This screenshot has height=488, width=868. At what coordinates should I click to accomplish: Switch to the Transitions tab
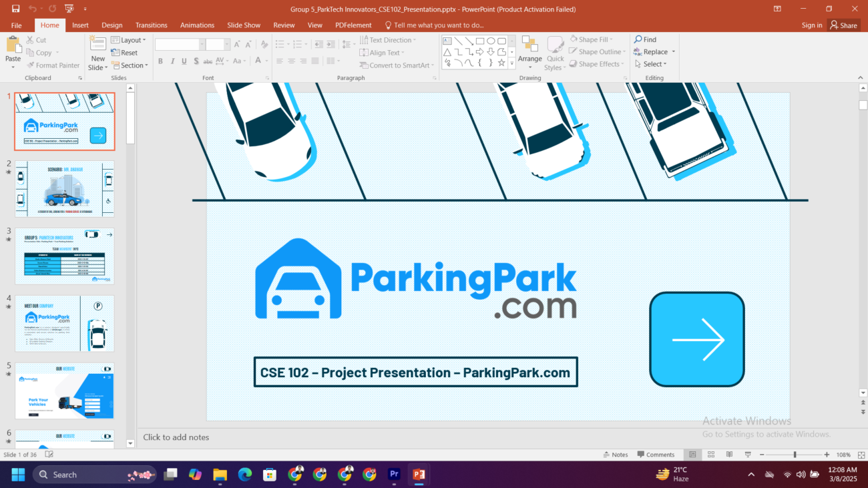tap(152, 25)
